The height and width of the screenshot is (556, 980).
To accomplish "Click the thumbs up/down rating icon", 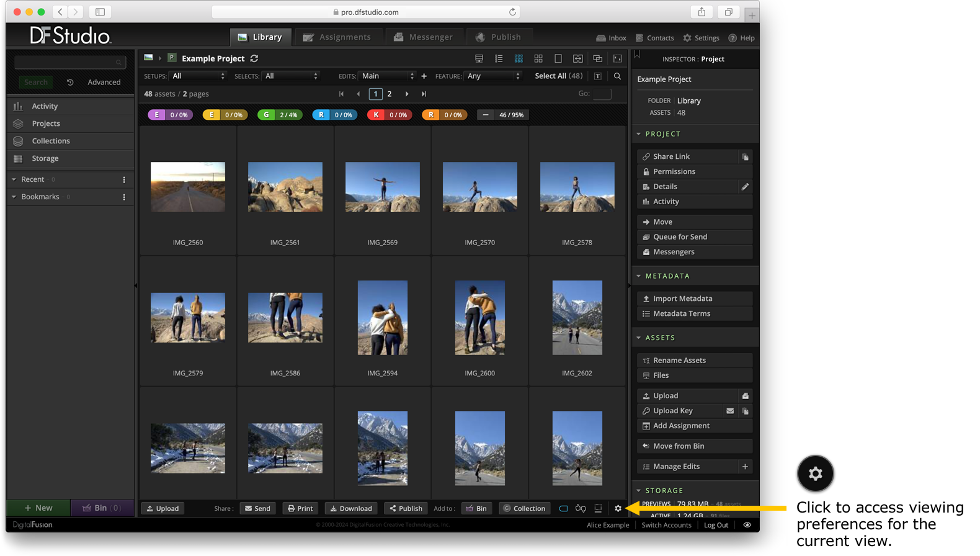I will [581, 508].
